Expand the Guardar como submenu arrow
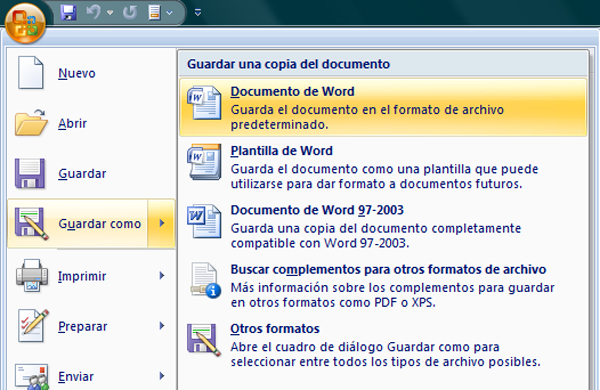 [x=161, y=224]
